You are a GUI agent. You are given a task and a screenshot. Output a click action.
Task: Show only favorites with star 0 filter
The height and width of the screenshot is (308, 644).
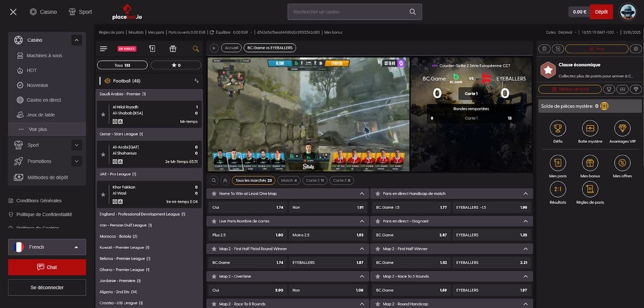click(x=176, y=65)
